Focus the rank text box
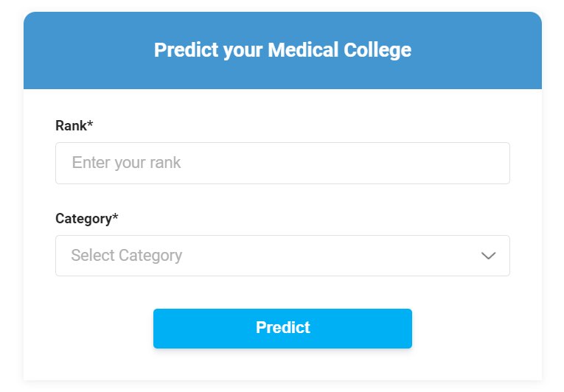 pos(282,163)
